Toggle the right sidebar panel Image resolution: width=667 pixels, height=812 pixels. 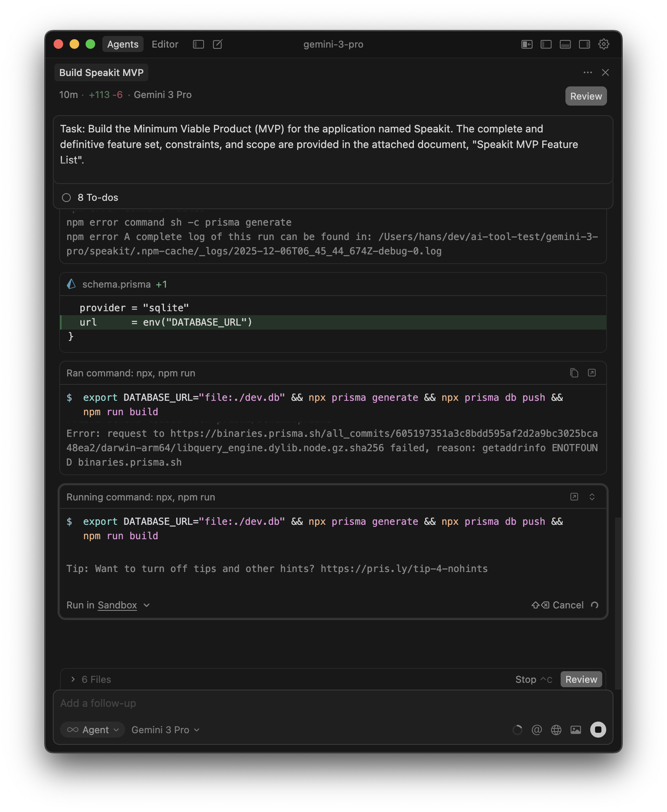click(x=584, y=44)
